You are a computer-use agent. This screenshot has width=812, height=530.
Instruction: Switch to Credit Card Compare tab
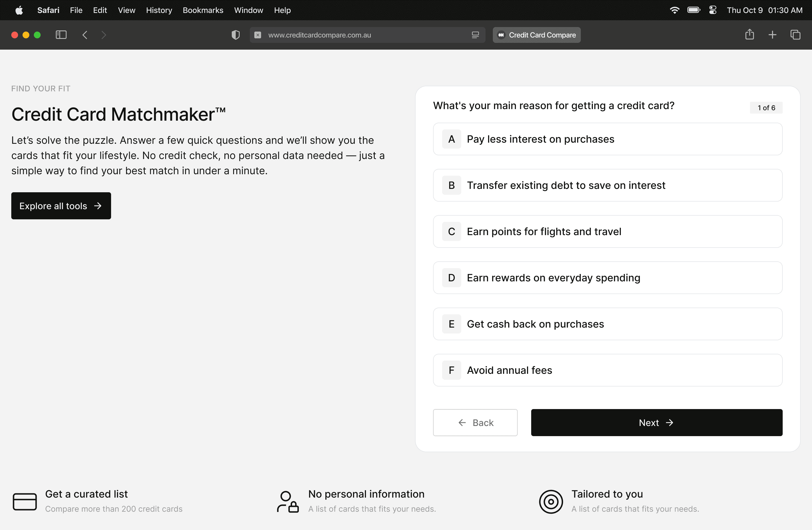(x=536, y=35)
